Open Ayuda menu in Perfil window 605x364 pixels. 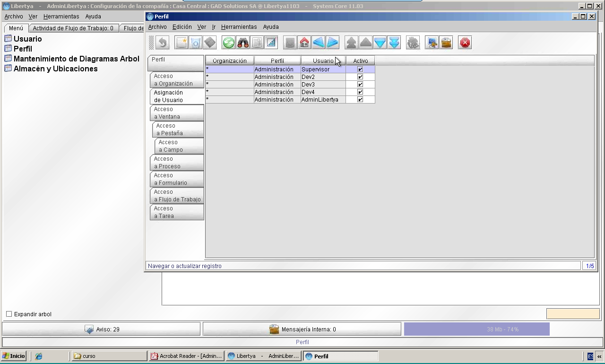[271, 27]
